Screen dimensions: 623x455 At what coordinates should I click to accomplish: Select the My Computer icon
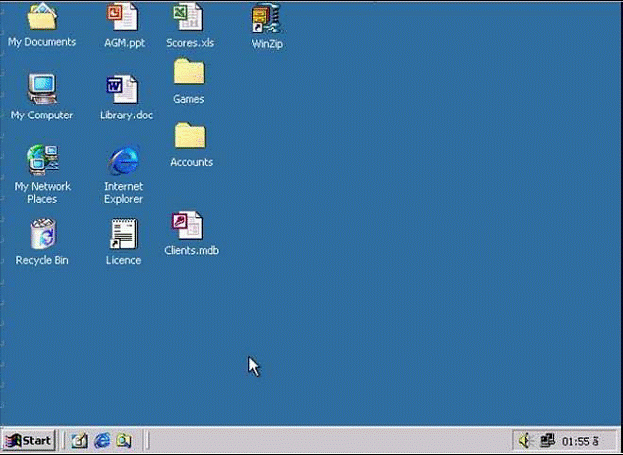42,90
